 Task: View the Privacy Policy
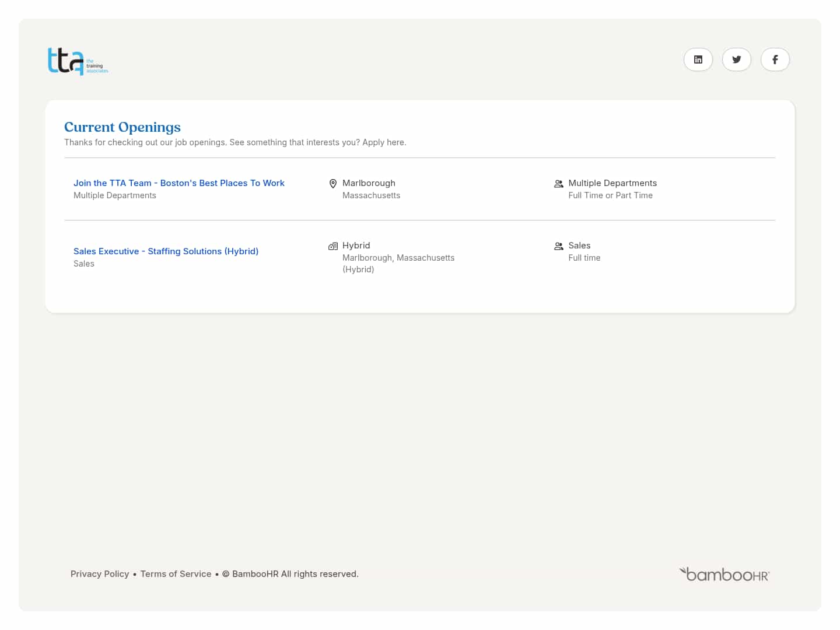coord(99,573)
